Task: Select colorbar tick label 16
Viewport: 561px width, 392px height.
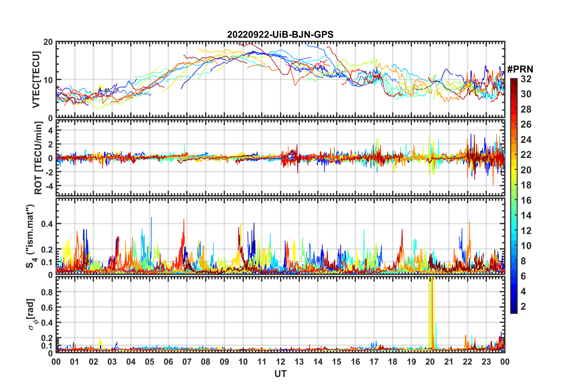Action: pyautogui.click(x=526, y=200)
